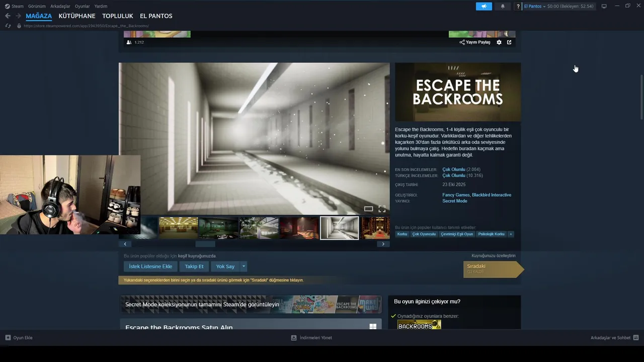The width and height of the screenshot is (644, 362).
Task: Click the broadcast viewer count icon
Action: [129, 42]
